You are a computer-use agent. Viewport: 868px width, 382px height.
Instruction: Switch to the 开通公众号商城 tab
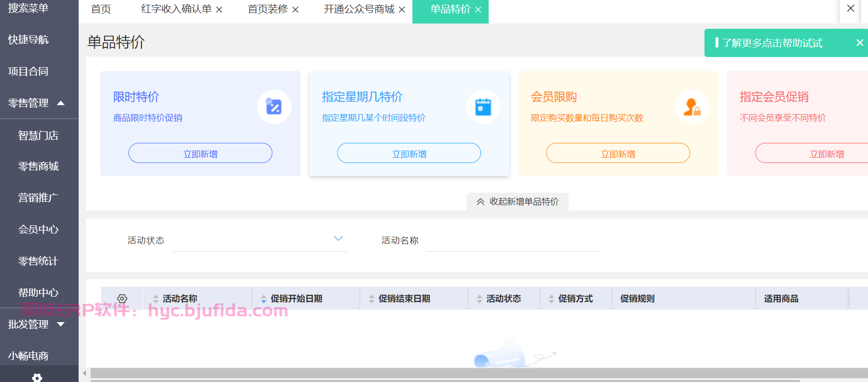click(x=359, y=10)
